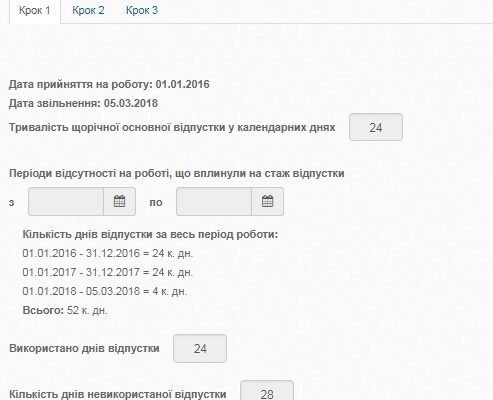Select the hire date text 01.01.2016
Image resolution: width=493 pixels, height=400 pixels.
coord(183,84)
